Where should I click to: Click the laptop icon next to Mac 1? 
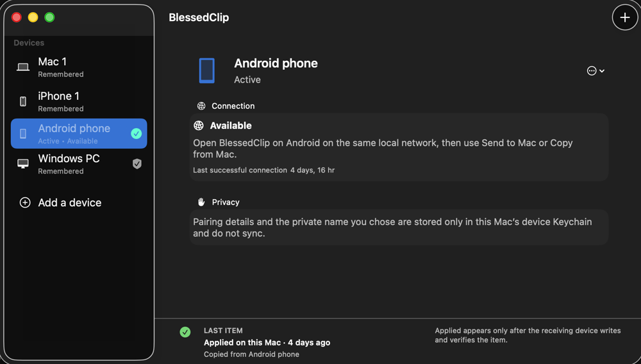[23, 67]
